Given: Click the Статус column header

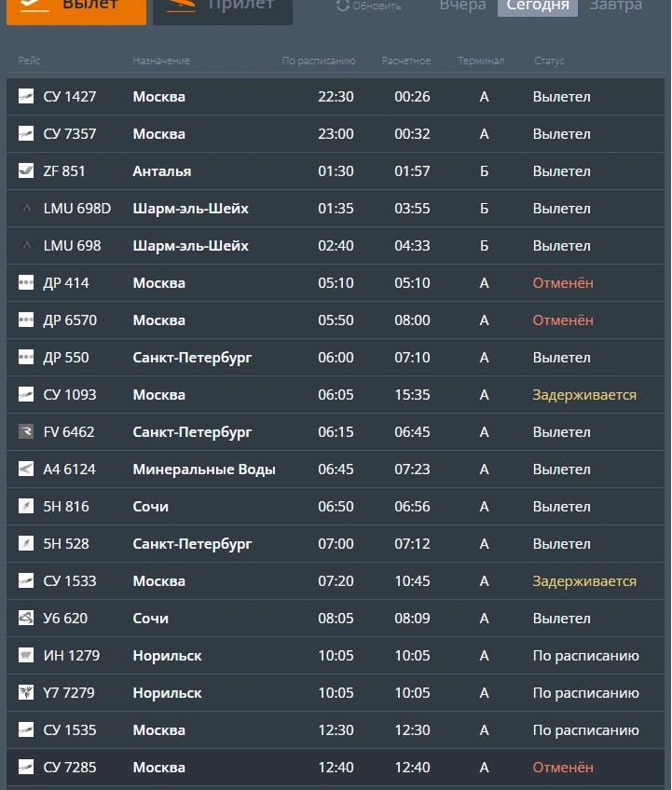Looking at the screenshot, I should tap(549, 61).
